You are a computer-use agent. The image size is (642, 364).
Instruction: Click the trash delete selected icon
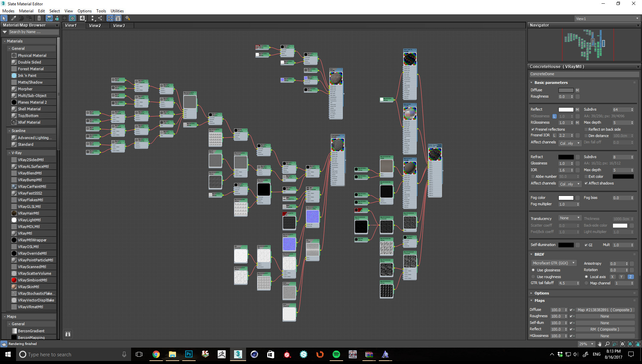(39, 18)
